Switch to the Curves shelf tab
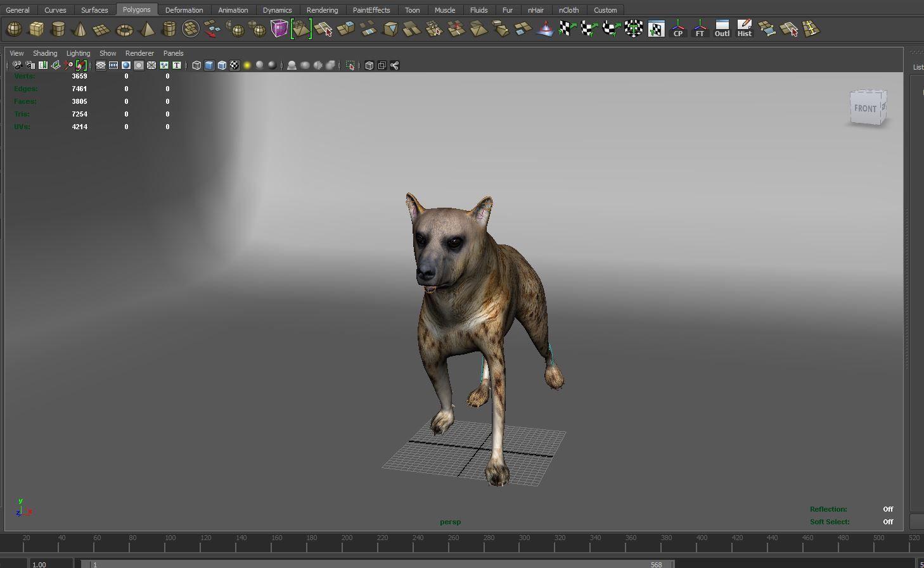 (x=55, y=10)
